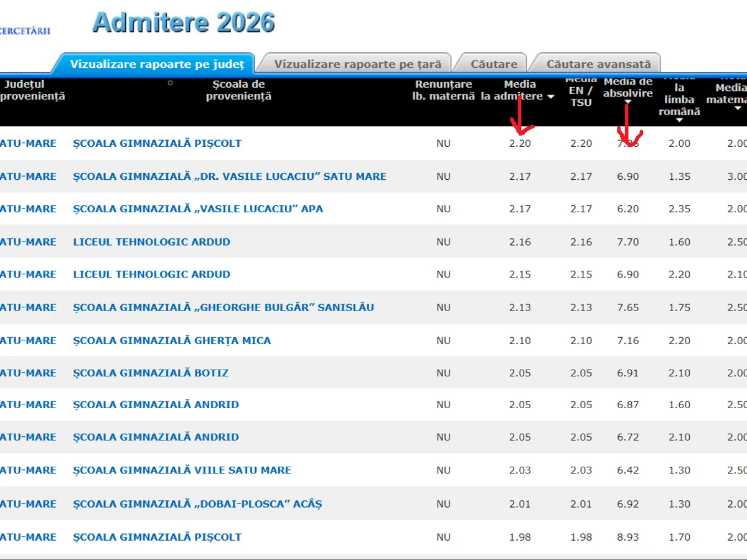
Task: Click sort arrow under Media de absolvire
Action: point(628,103)
